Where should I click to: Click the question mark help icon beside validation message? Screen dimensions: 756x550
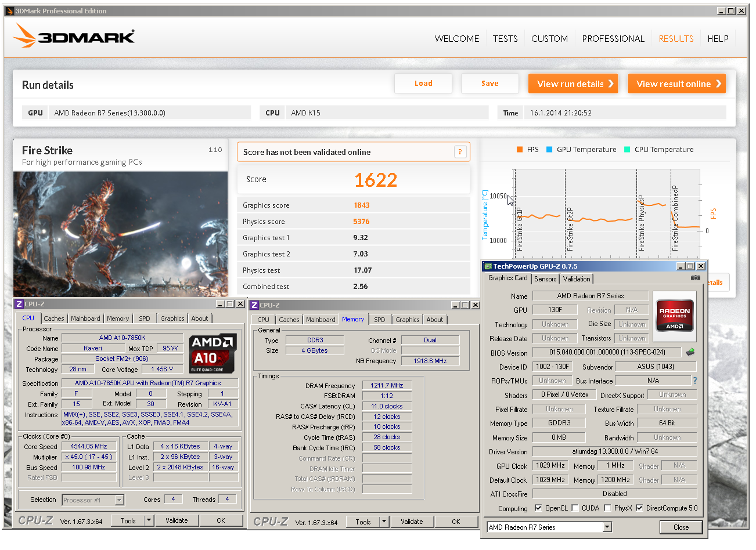(x=460, y=152)
